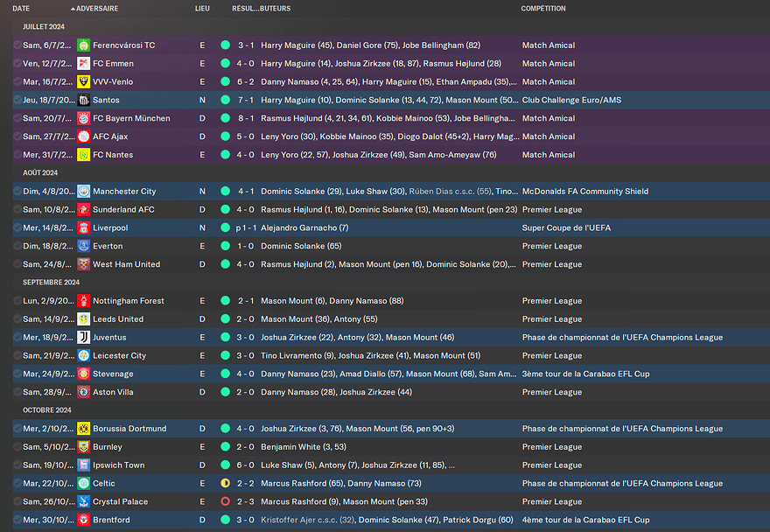Click the 8 - 1 score against Bayern München

[x=246, y=118]
